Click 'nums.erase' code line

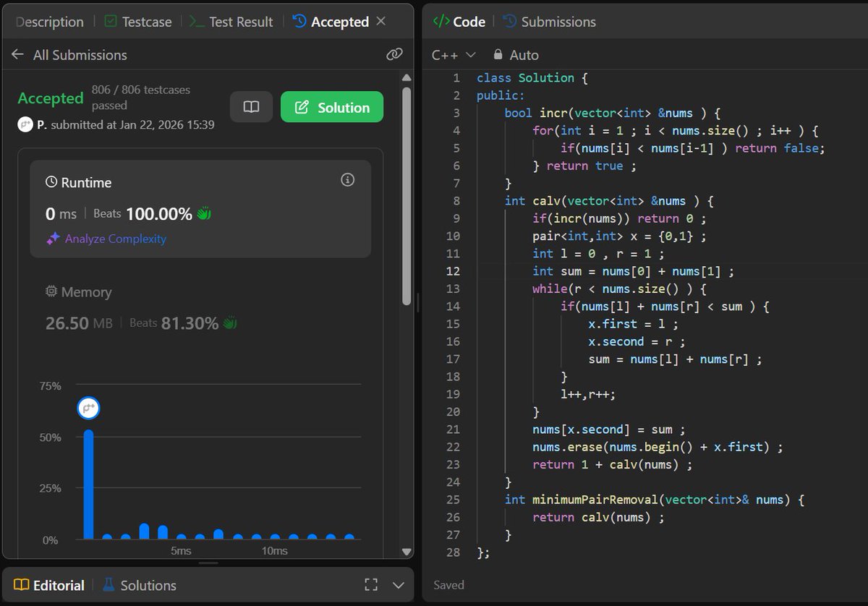click(658, 447)
